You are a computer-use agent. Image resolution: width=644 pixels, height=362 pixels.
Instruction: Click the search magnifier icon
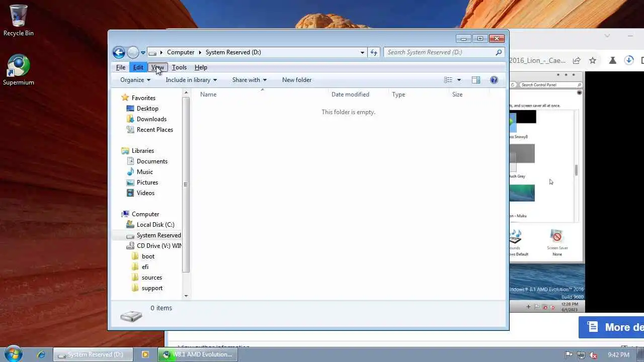pos(499,52)
